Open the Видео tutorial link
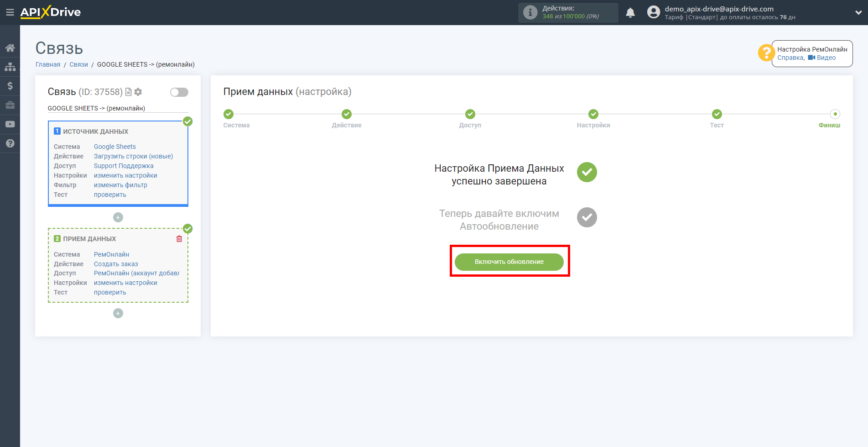The width and height of the screenshot is (868, 447). tap(822, 58)
